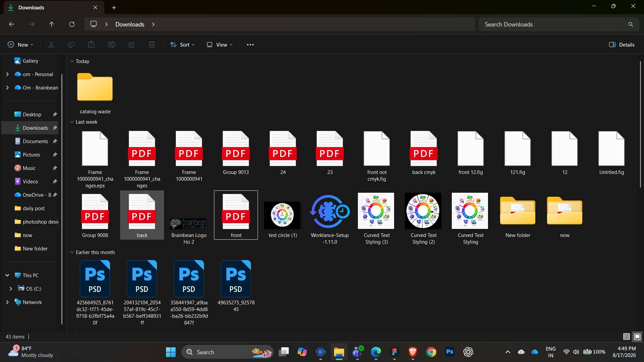Toggle the Details pane
Image resolution: width=644 pixels, height=362 pixels.
[x=622, y=45]
